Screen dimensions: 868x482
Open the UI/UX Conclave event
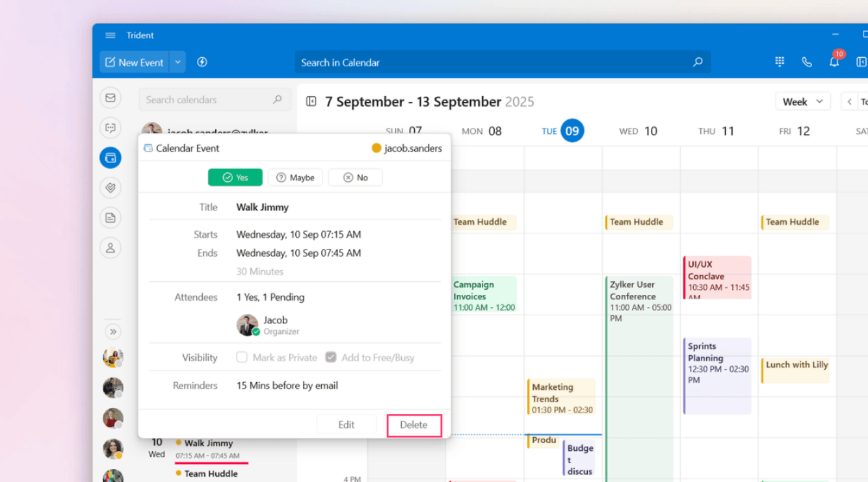coord(717,277)
